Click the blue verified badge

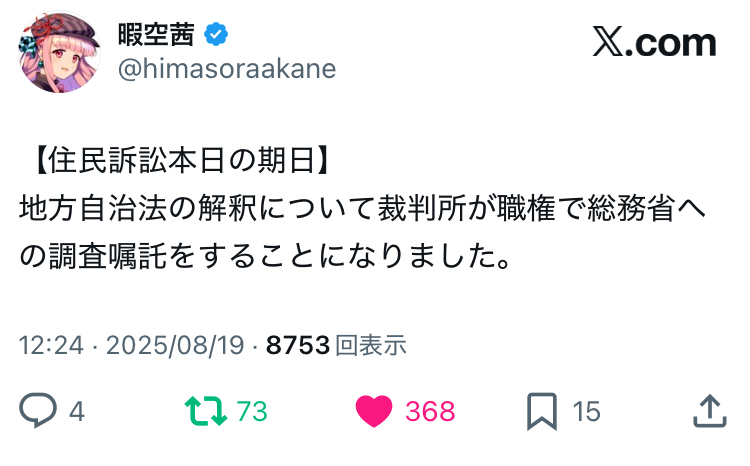(x=216, y=36)
